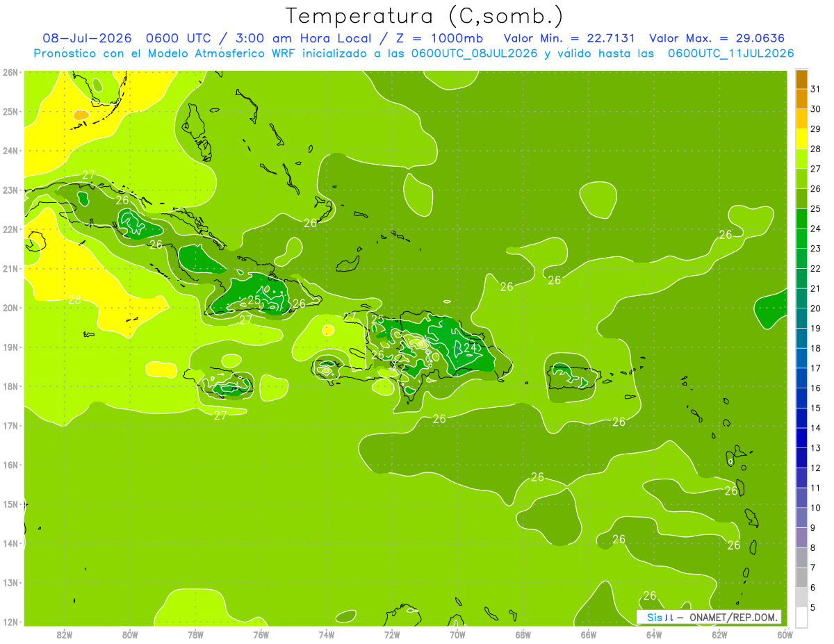Pick the legend swatch between 19 and 20
834x644 pixels.
click(801, 318)
